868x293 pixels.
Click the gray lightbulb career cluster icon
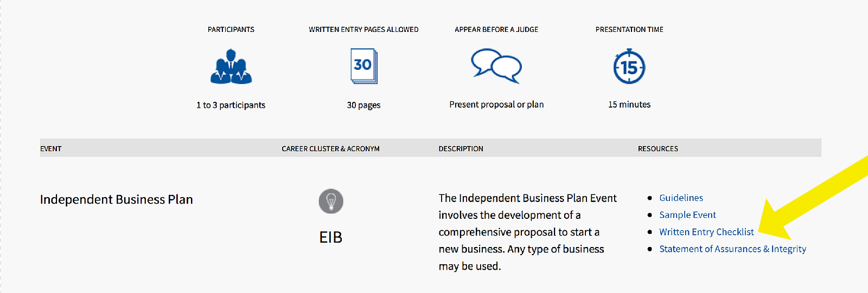click(330, 201)
